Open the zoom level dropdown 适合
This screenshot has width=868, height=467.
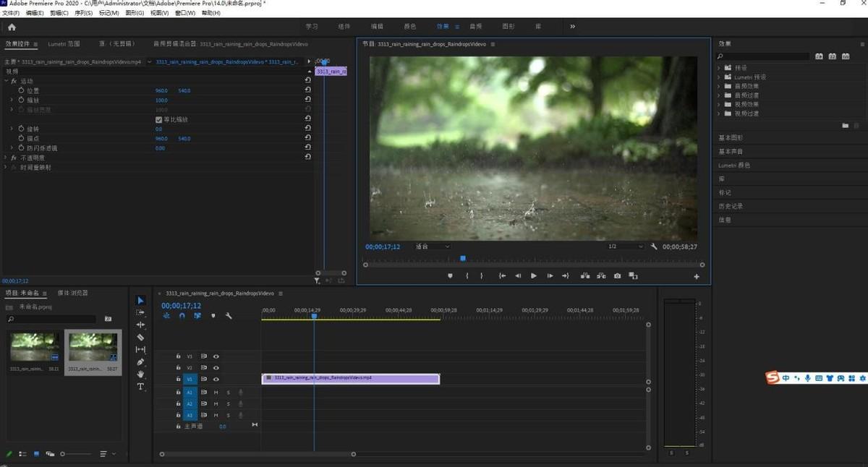[432, 247]
